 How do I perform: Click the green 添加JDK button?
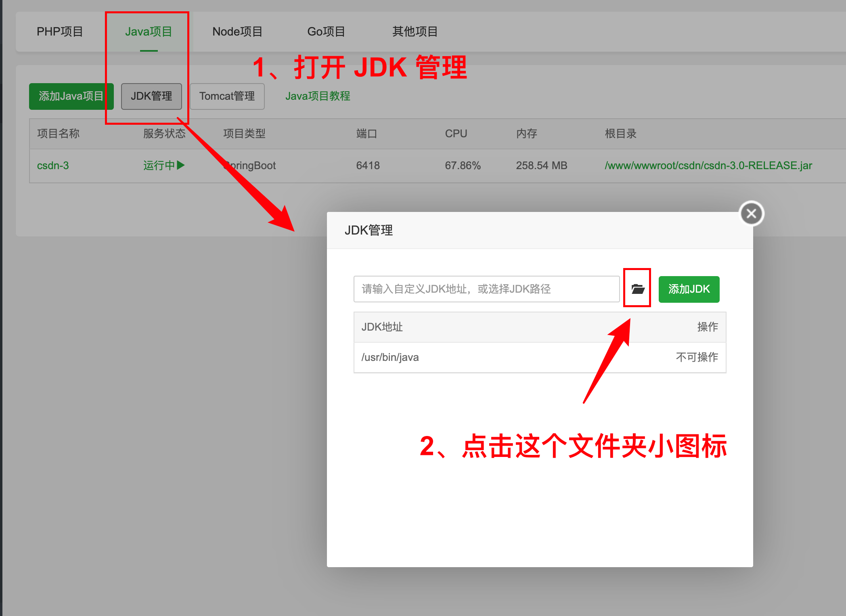(689, 289)
